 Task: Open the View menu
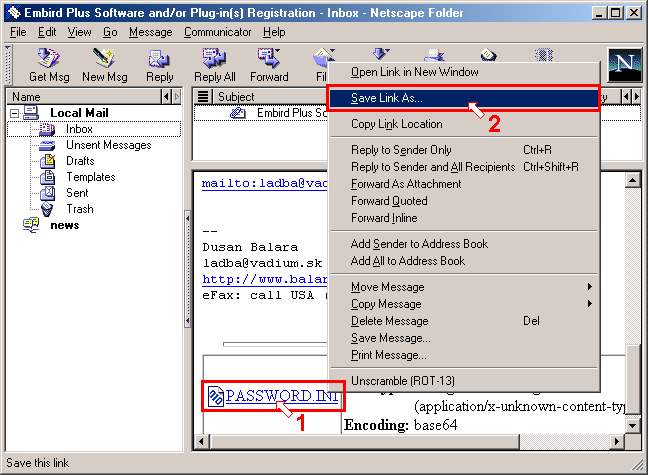[79, 32]
